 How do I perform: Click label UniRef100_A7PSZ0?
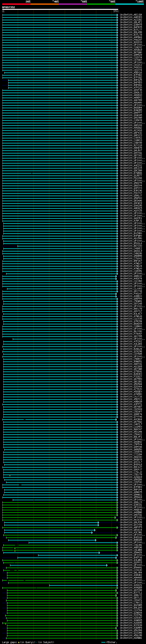coord(131,87)
